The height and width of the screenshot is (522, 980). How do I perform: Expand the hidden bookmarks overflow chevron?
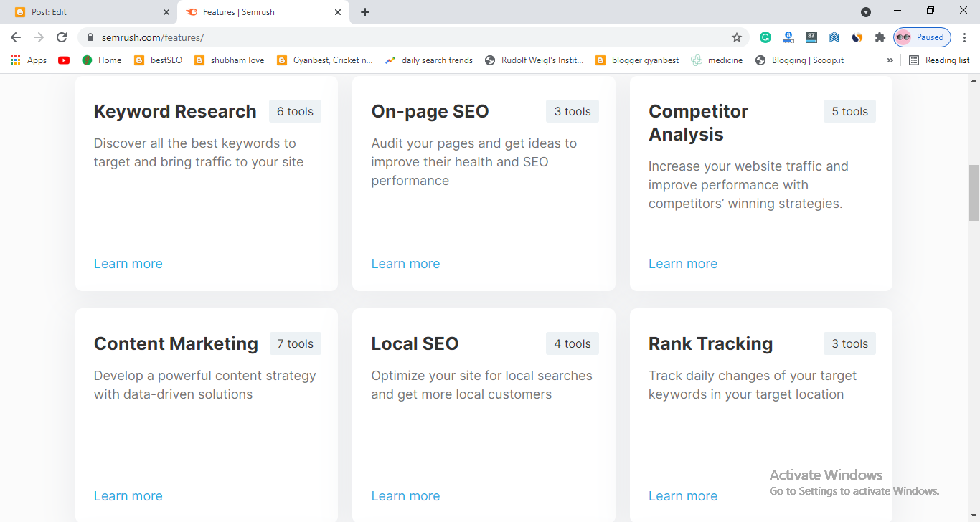890,60
